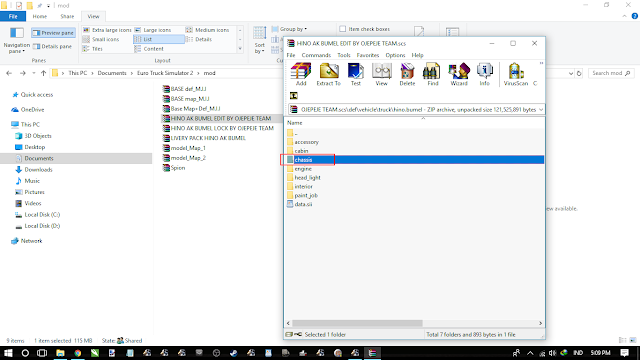Open the View tool in WinRAR
This screenshot has width=640, height=360.
381,74
